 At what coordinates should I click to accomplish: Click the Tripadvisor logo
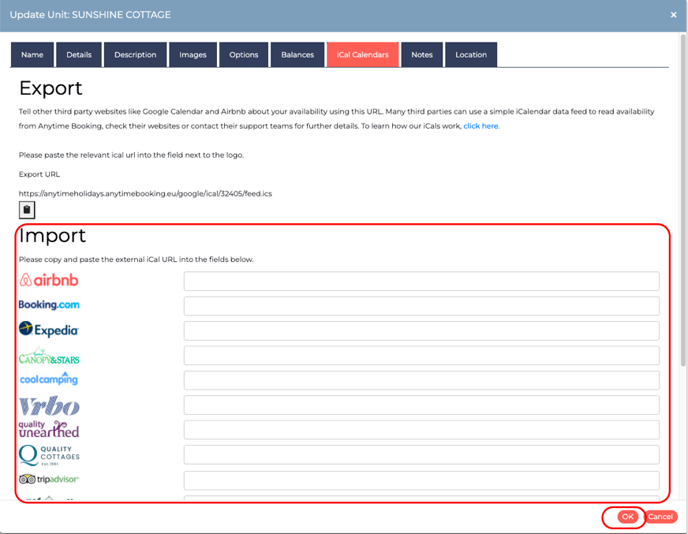click(x=49, y=479)
